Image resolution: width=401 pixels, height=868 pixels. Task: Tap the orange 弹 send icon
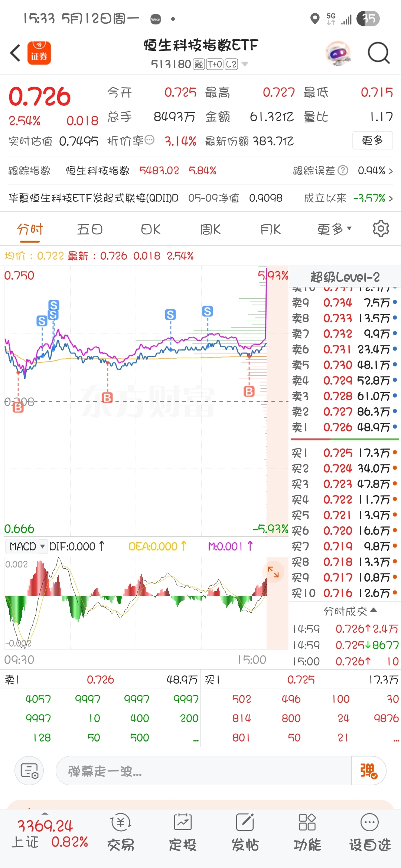tap(369, 770)
